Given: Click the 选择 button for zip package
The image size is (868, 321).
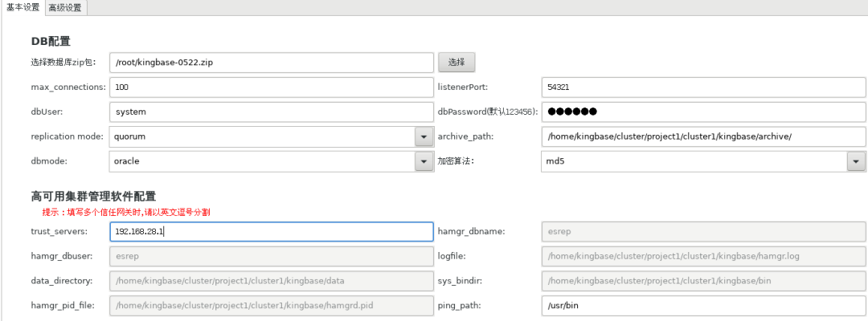Looking at the screenshot, I should pos(457,62).
